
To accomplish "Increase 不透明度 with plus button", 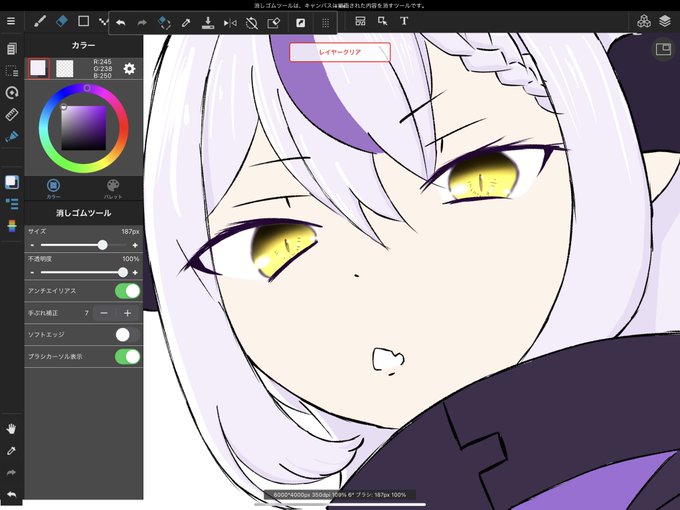I will coord(135,272).
